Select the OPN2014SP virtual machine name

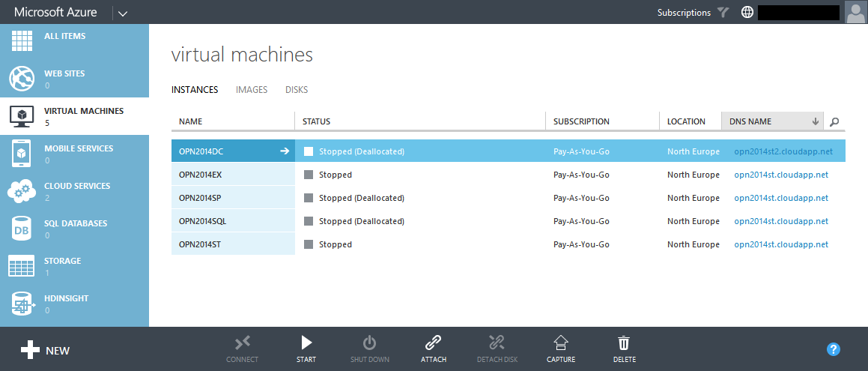200,198
